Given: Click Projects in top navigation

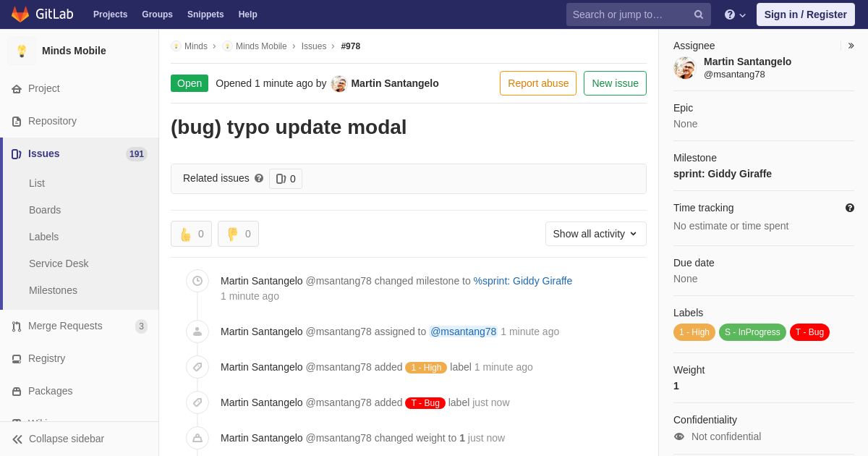Looking at the screenshot, I should click(110, 14).
